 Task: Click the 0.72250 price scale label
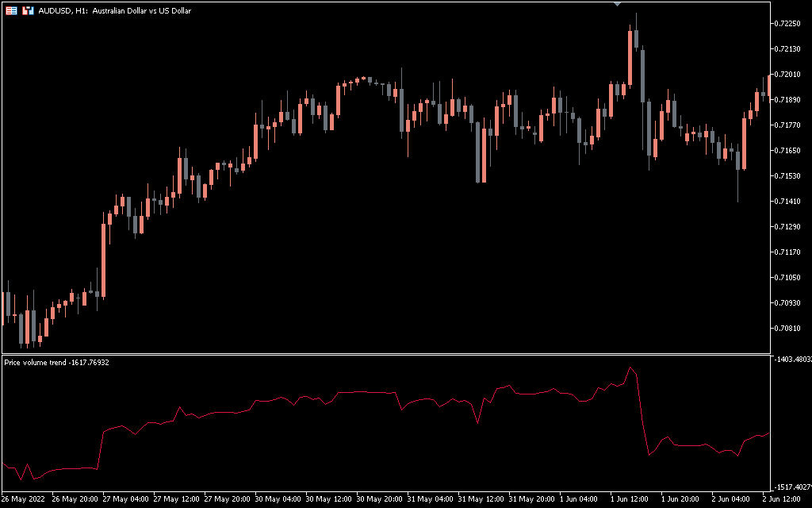pyautogui.click(x=790, y=23)
